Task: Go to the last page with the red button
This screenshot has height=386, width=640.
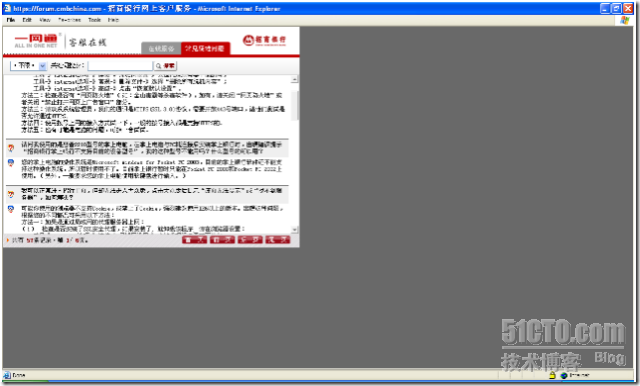Action: (x=278, y=240)
